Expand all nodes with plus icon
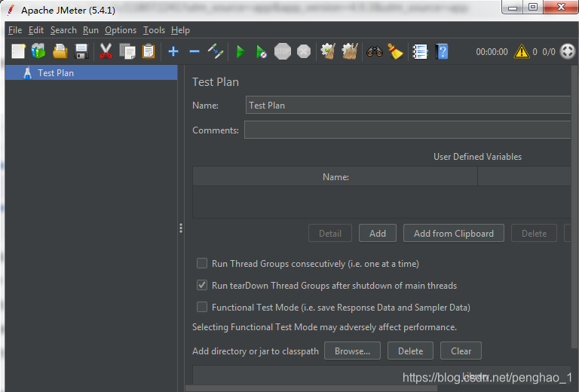The image size is (579, 392). 173,51
